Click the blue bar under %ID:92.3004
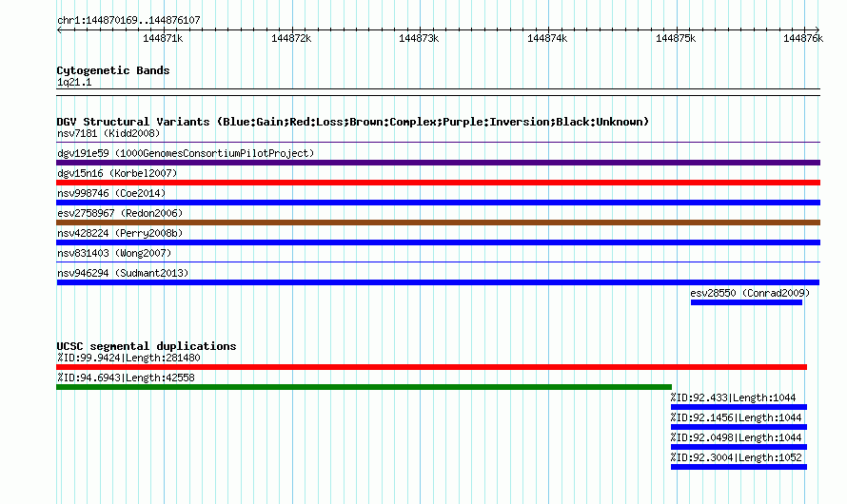 tap(739, 467)
